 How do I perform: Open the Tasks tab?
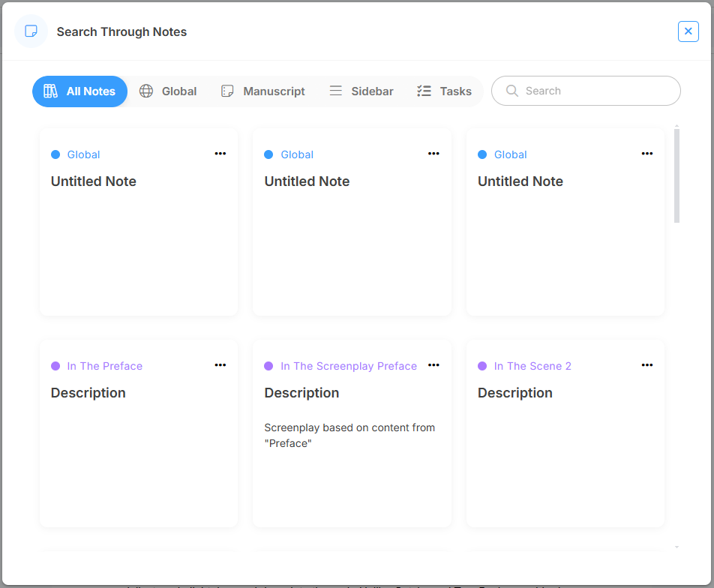coord(444,91)
